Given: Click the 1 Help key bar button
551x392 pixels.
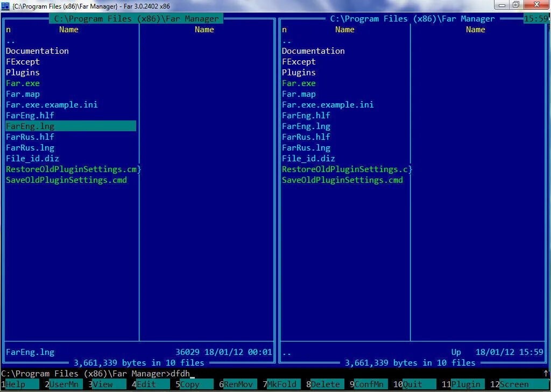Looking at the screenshot, I should pyautogui.click(x=20, y=384).
